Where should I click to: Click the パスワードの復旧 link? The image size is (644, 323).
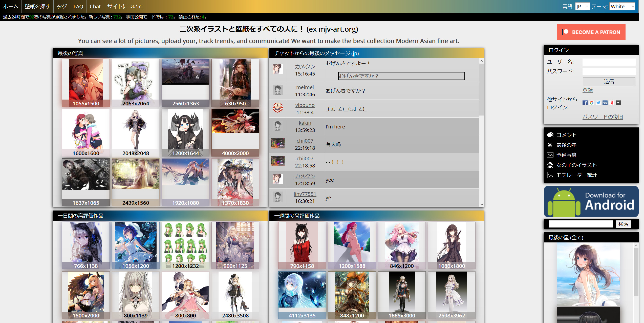tap(603, 117)
